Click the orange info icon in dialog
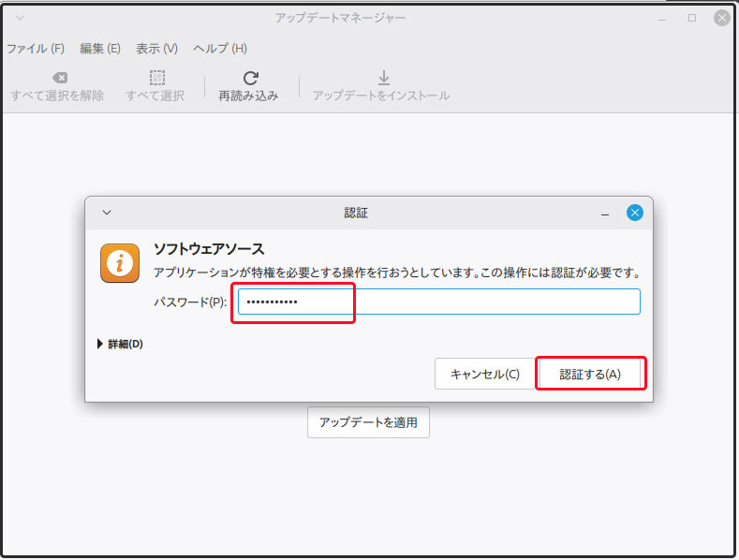 click(x=120, y=263)
